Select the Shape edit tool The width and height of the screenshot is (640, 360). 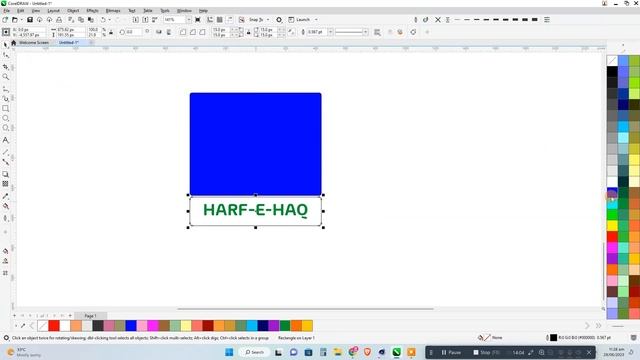pyautogui.click(x=6, y=55)
